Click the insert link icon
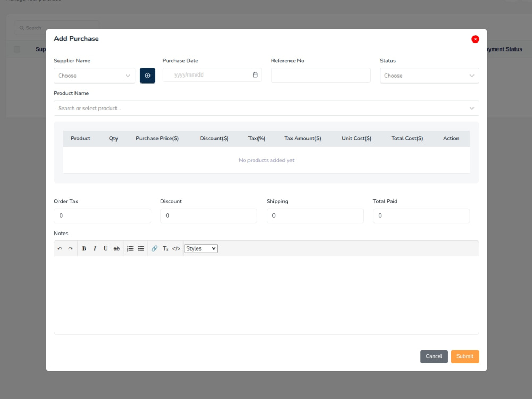The width and height of the screenshot is (532, 399). point(154,248)
